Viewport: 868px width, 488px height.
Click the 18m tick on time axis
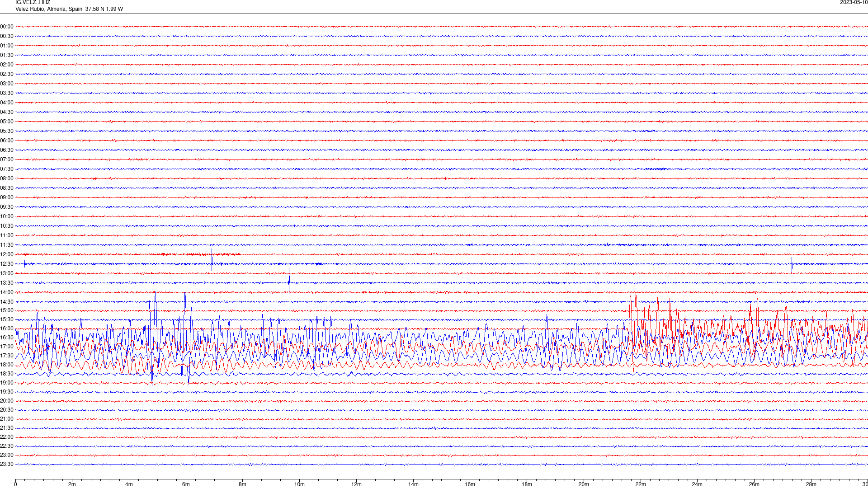coord(527,484)
